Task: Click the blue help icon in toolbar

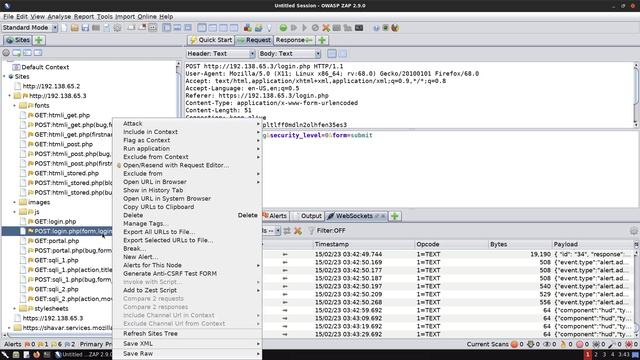Action: [376, 28]
